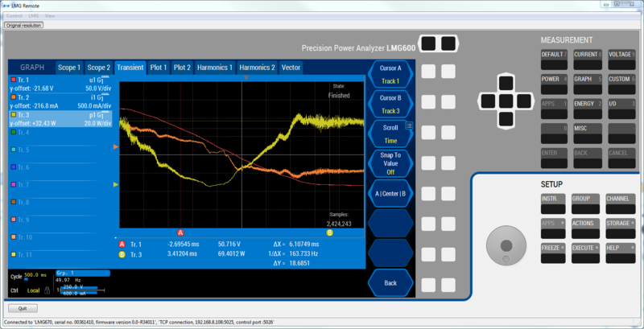Click the VOLTAGE measurement key
Screen dimensions: 644x329
tap(621, 60)
